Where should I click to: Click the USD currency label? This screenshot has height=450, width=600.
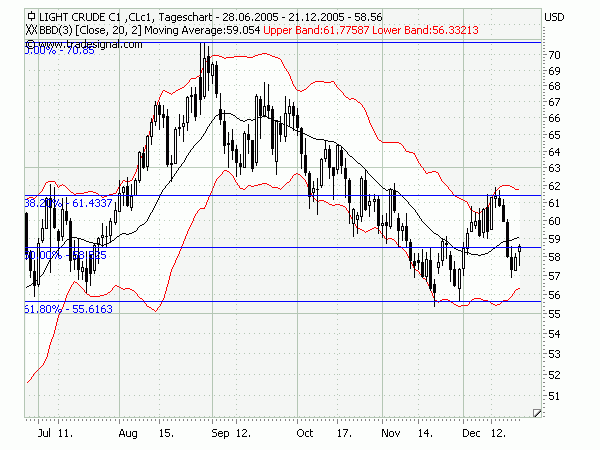point(554,17)
